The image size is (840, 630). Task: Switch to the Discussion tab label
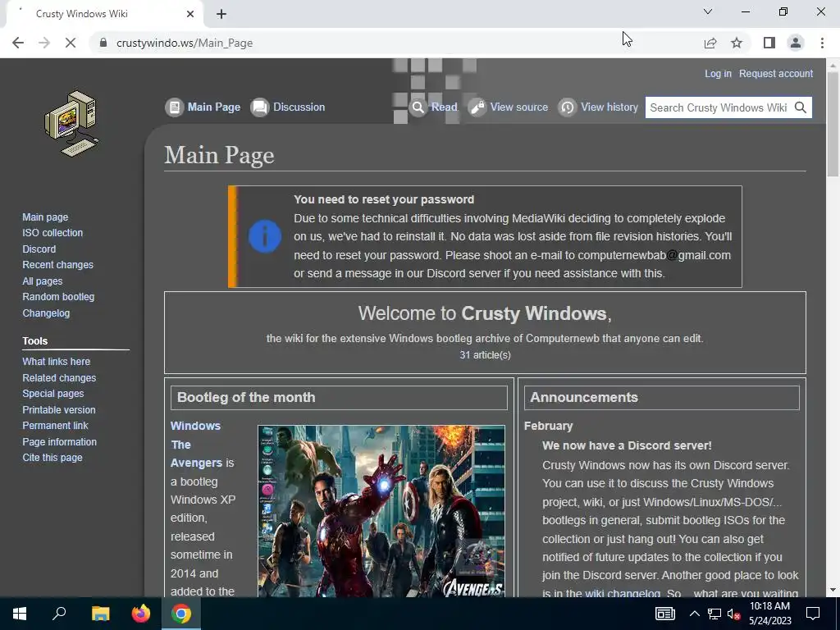[x=299, y=107]
